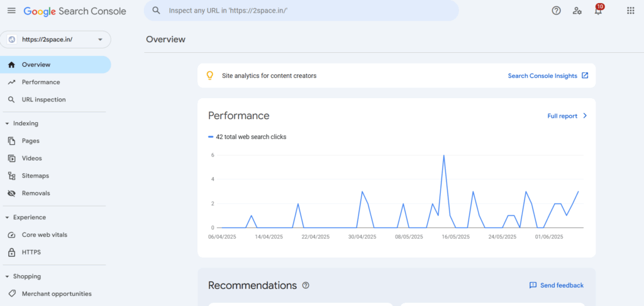Select Overview in the sidebar
This screenshot has width=644, height=306.
(x=55, y=65)
